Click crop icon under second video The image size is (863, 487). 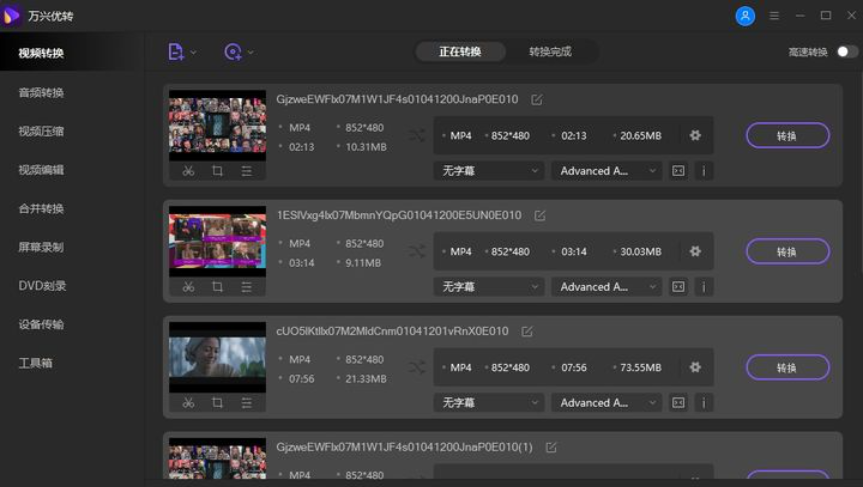[217, 287]
